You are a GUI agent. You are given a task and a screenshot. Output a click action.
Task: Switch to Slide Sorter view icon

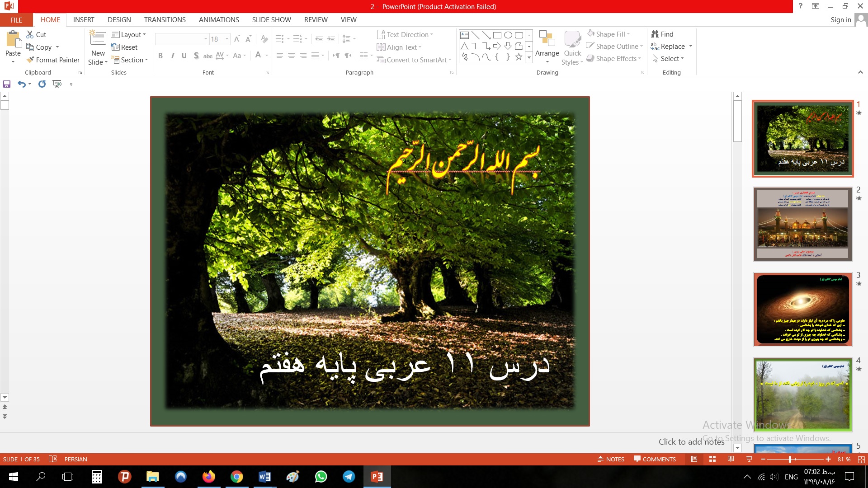(712, 459)
